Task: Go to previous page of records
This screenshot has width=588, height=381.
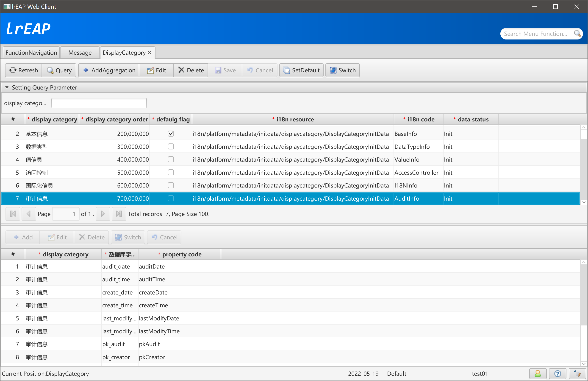Action: (29, 214)
